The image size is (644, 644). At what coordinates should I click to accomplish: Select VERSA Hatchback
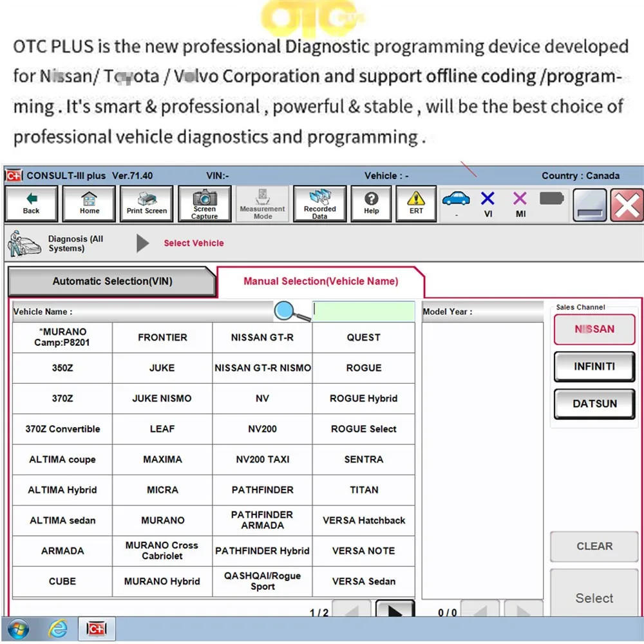tap(363, 520)
